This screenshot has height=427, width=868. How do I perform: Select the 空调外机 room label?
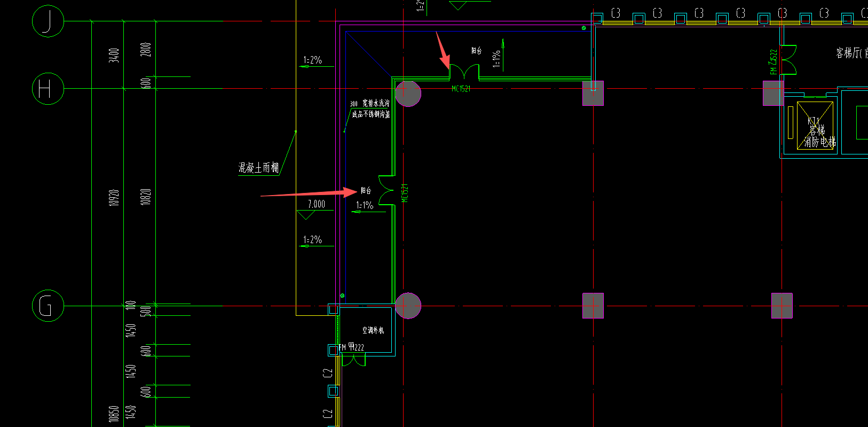pos(373,330)
